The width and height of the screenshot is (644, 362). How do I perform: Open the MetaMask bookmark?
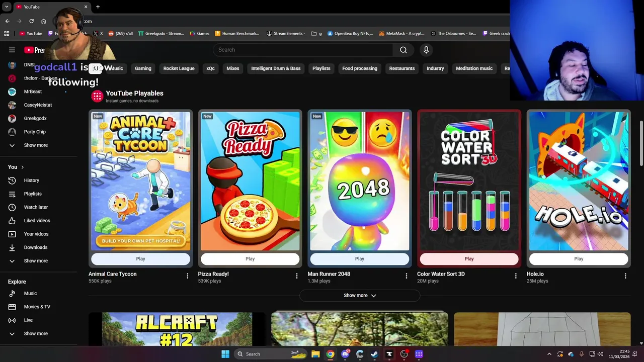pos(401,34)
